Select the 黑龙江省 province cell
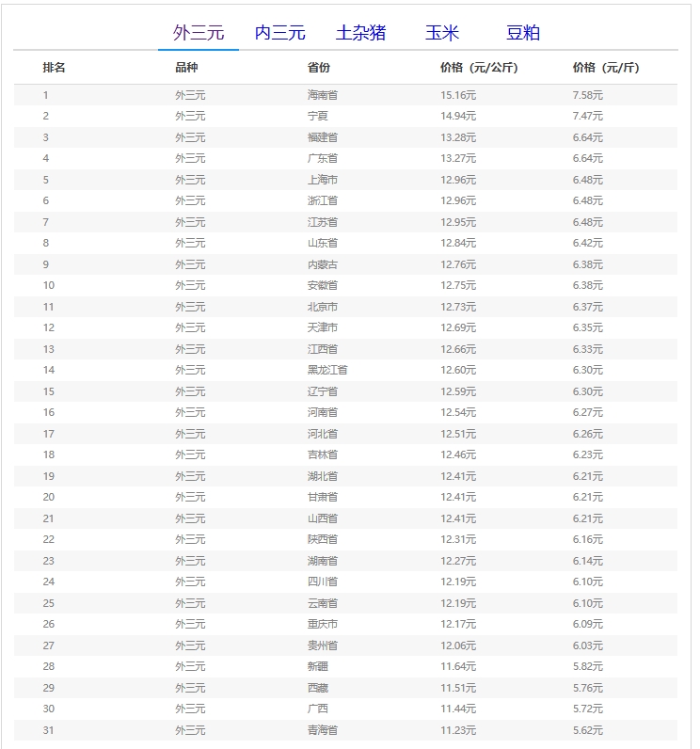This screenshot has width=700, height=749. (x=327, y=370)
